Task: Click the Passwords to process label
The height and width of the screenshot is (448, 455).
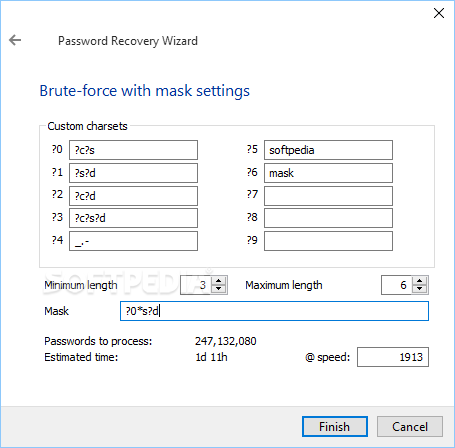Action: 98,341
